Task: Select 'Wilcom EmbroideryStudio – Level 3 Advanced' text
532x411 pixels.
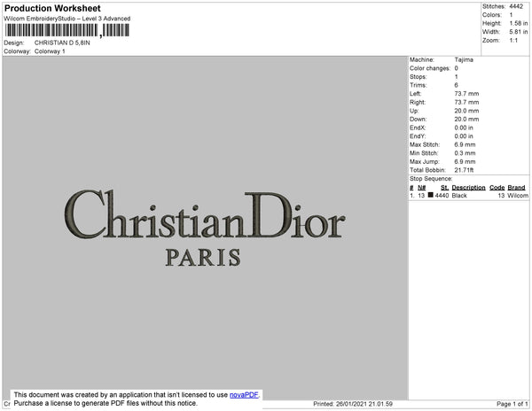Action: pyautogui.click(x=66, y=19)
